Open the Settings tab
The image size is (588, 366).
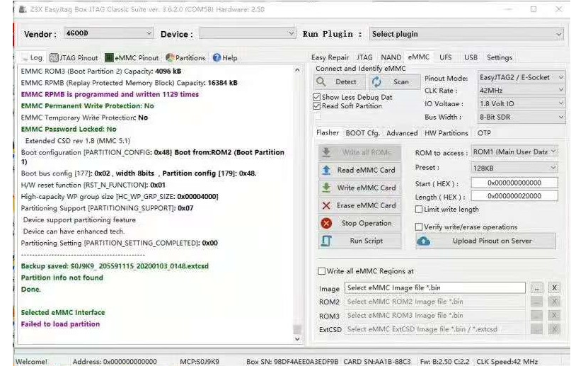[500, 57]
